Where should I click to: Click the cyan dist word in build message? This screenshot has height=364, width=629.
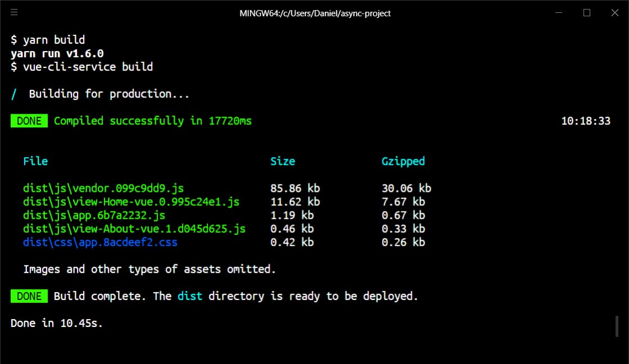point(190,296)
